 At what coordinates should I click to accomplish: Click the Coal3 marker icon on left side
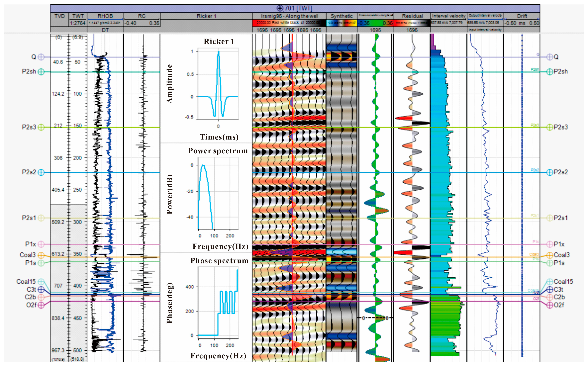tap(41, 255)
